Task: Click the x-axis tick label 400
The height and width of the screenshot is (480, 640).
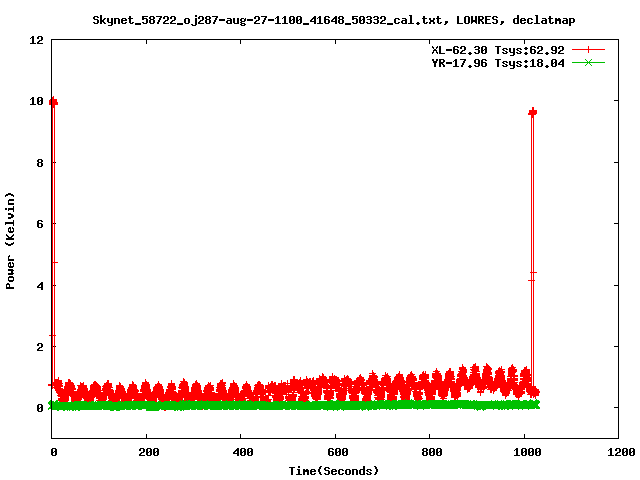Action: [x=243, y=452]
